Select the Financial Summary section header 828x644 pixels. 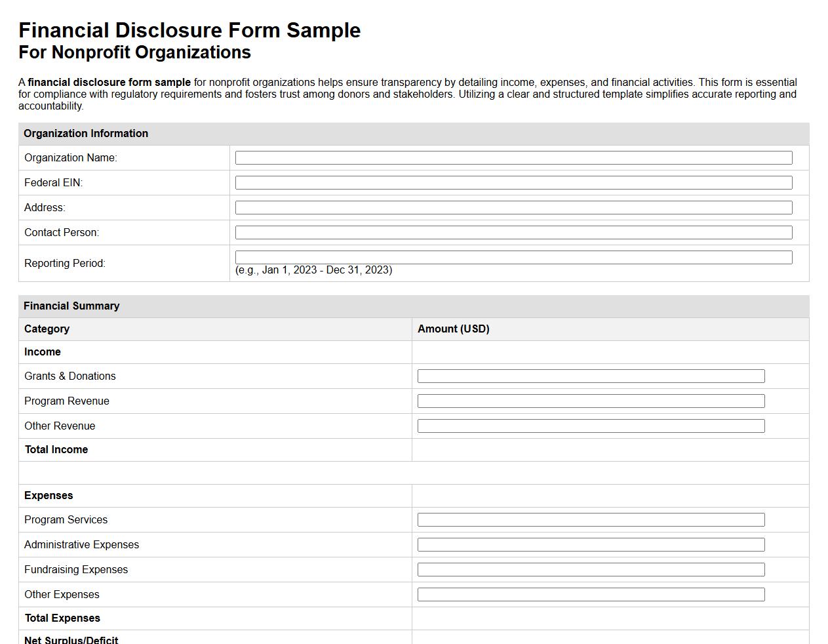[x=71, y=306]
